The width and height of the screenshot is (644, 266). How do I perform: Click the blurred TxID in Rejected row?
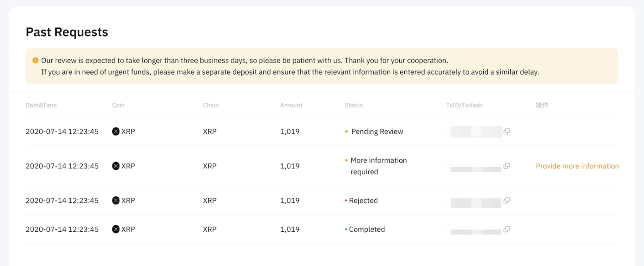tap(476, 203)
